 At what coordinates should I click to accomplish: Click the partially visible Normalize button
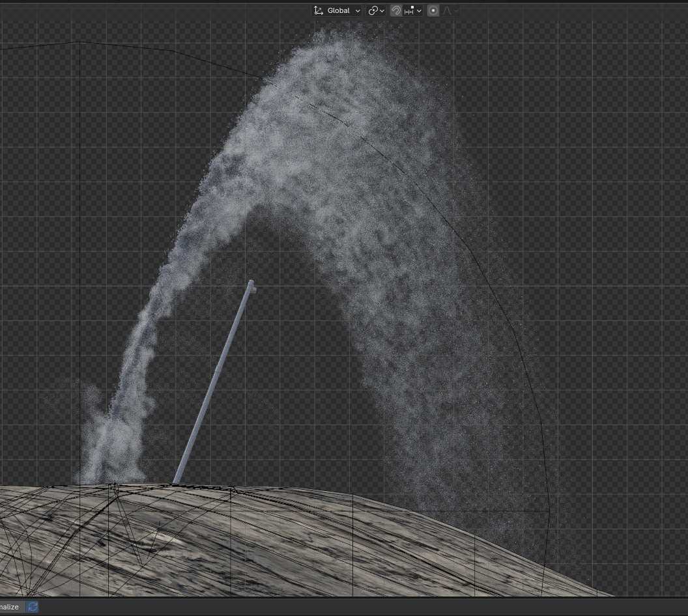tap(10, 607)
